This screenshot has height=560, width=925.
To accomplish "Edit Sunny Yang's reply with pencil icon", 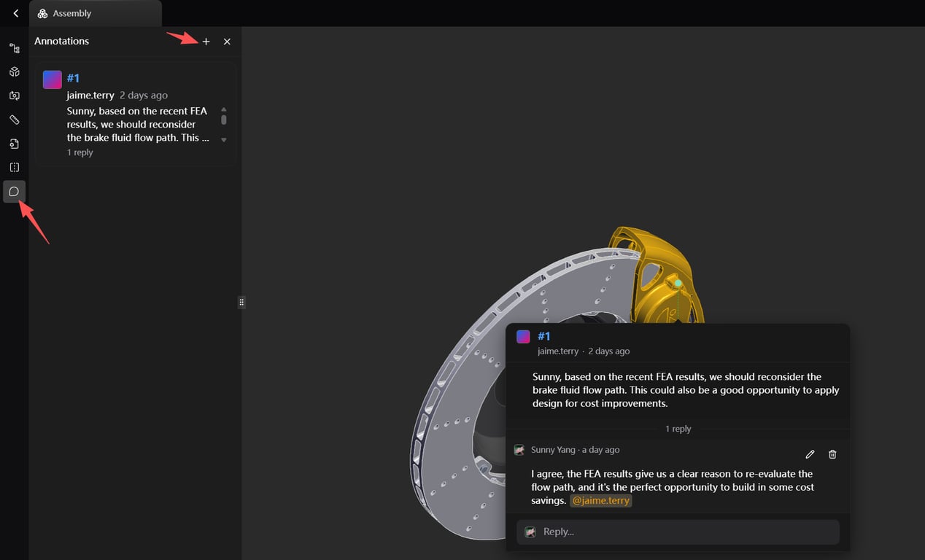I will click(810, 454).
